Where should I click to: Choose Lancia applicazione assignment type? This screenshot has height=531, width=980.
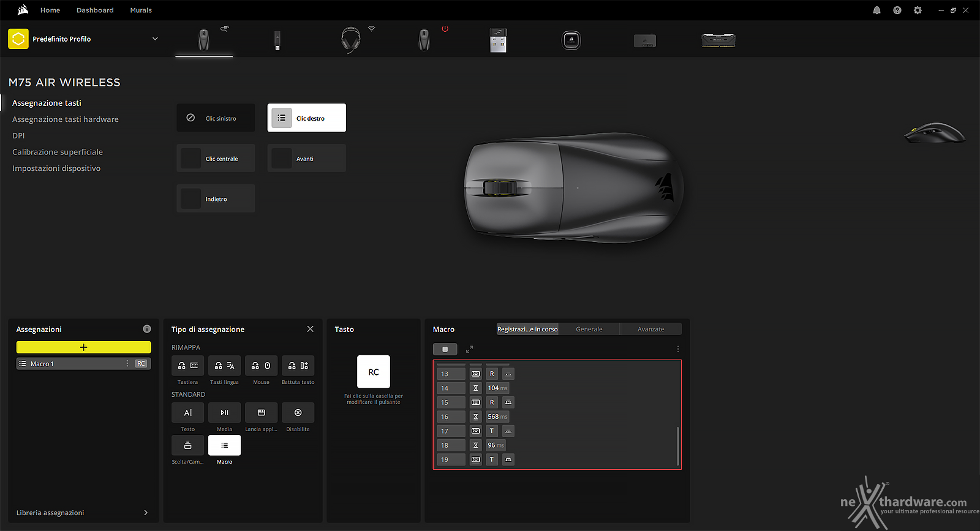click(x=261, y=413)
